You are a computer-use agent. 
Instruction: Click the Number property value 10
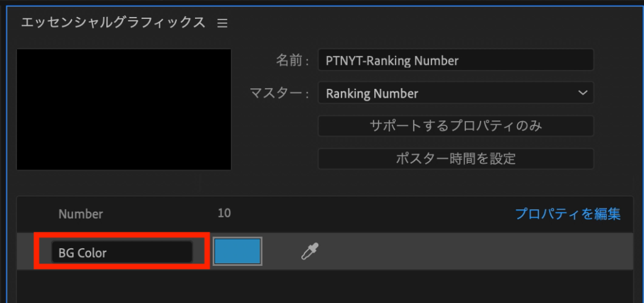tap(225, 214)
